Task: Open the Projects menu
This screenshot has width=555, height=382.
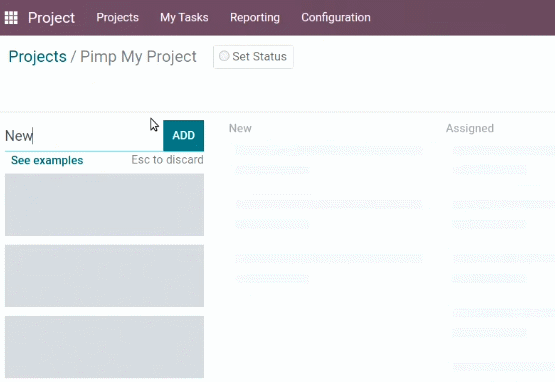Action: point(118,17)
